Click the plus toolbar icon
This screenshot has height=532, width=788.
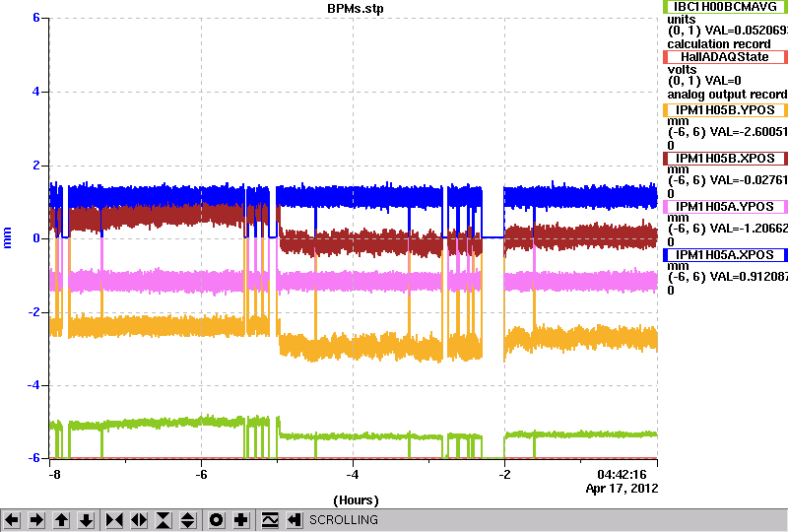click(x=240, y=520)
